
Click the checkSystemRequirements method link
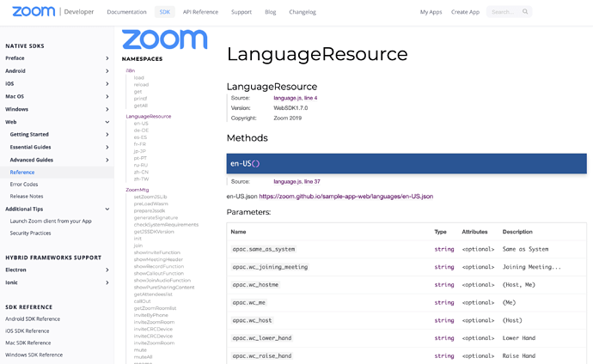coord(166,225)
